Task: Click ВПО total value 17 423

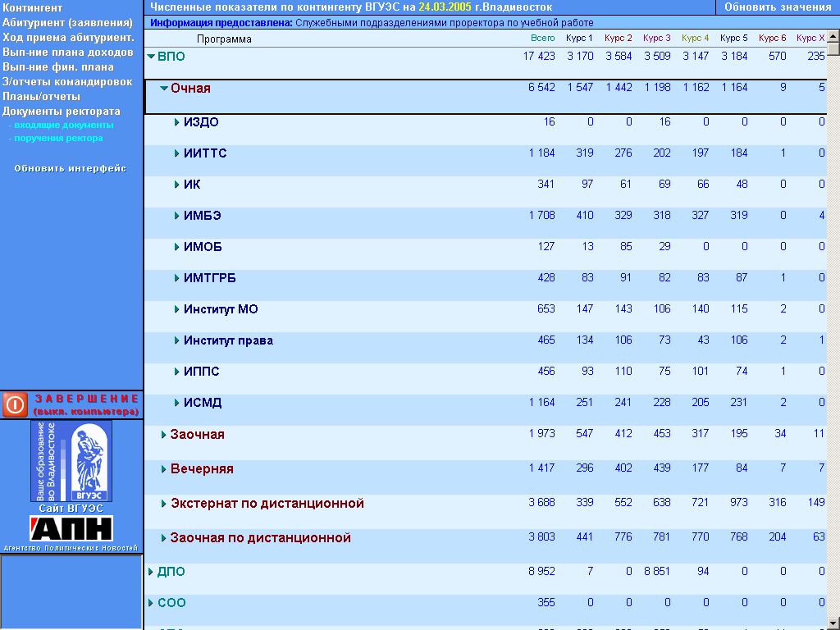Action: click(539, 57)
